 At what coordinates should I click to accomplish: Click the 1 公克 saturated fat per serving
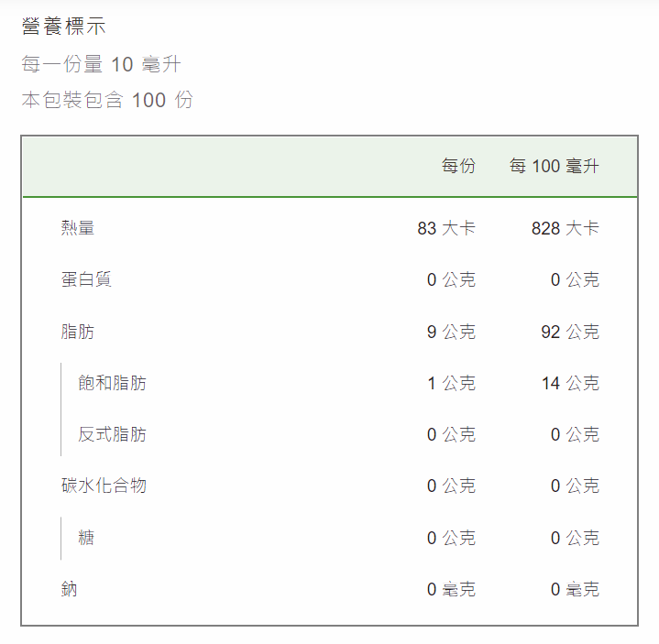pos(451,383)
